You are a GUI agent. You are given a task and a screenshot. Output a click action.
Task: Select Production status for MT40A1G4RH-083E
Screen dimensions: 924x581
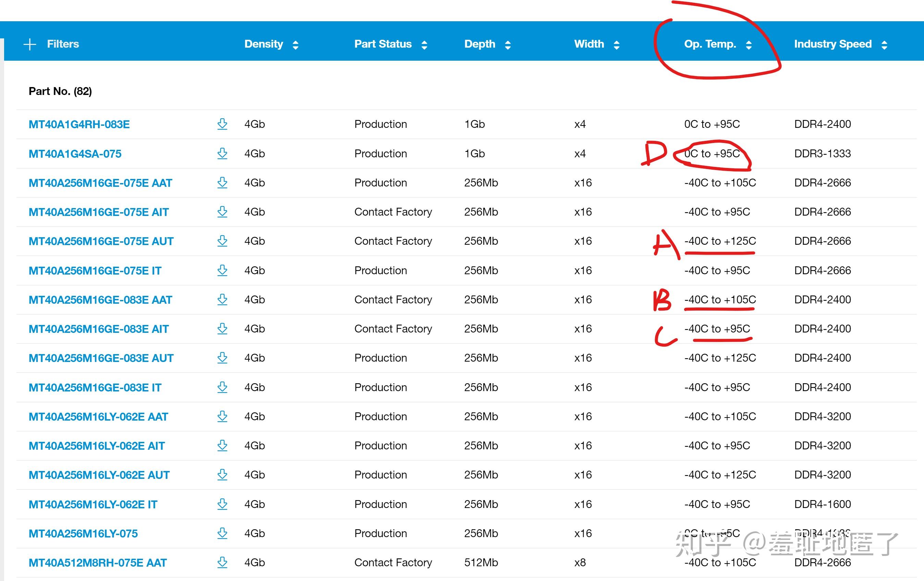[380, 124]
